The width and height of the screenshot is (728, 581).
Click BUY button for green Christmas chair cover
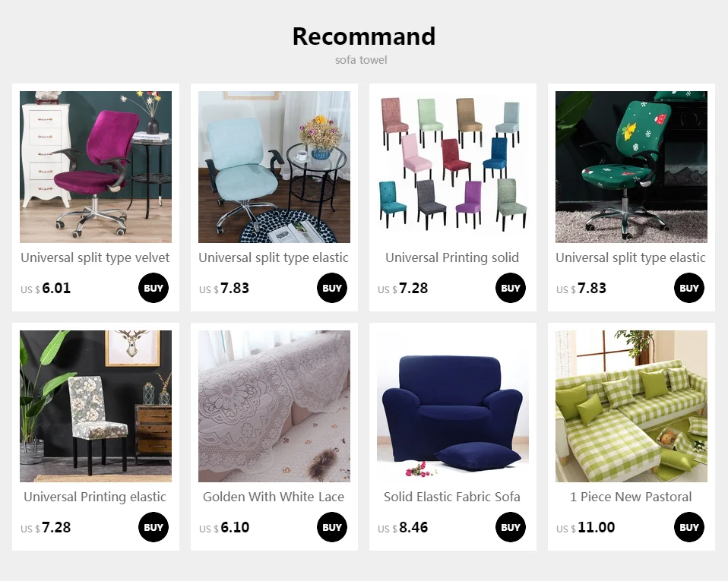point(689,288)
